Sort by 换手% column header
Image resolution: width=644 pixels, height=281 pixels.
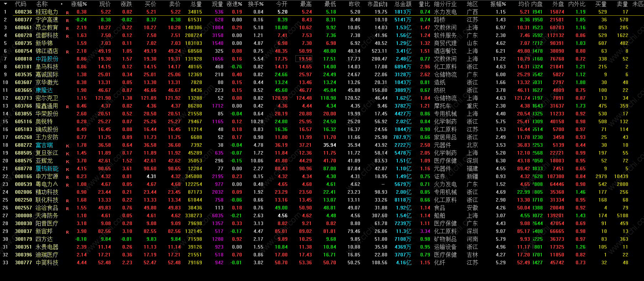click(256, 4)
